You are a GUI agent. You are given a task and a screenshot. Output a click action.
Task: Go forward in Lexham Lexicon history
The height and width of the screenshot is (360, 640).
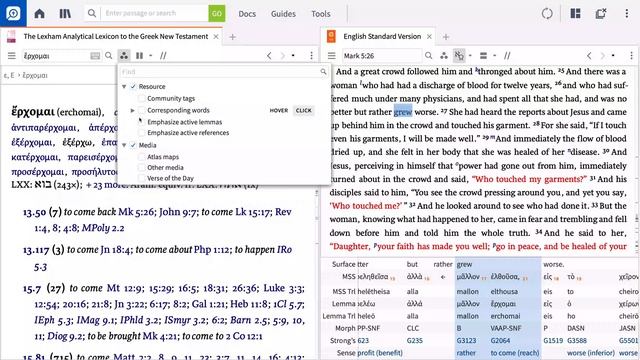[x=282, y=56]
